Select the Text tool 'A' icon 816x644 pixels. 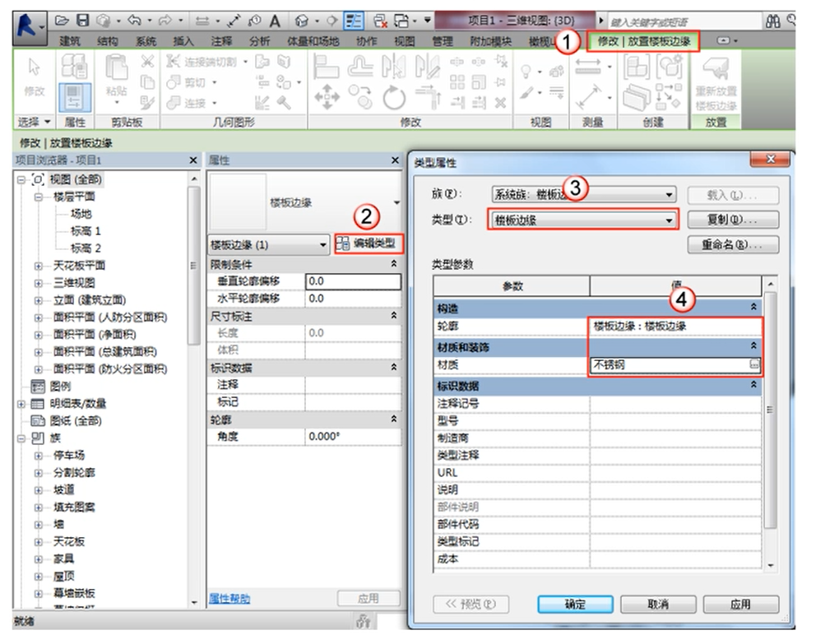tap(276, 20)
